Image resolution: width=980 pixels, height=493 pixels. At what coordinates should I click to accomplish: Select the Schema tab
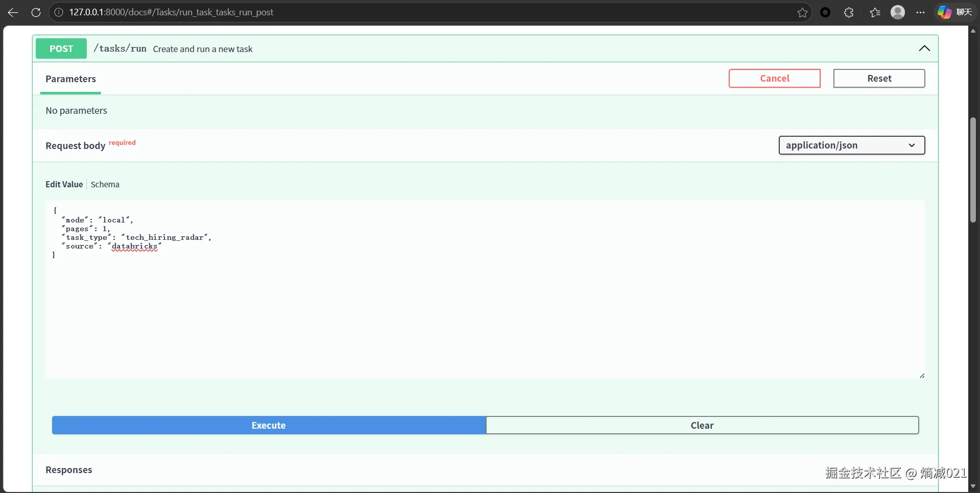105,184
